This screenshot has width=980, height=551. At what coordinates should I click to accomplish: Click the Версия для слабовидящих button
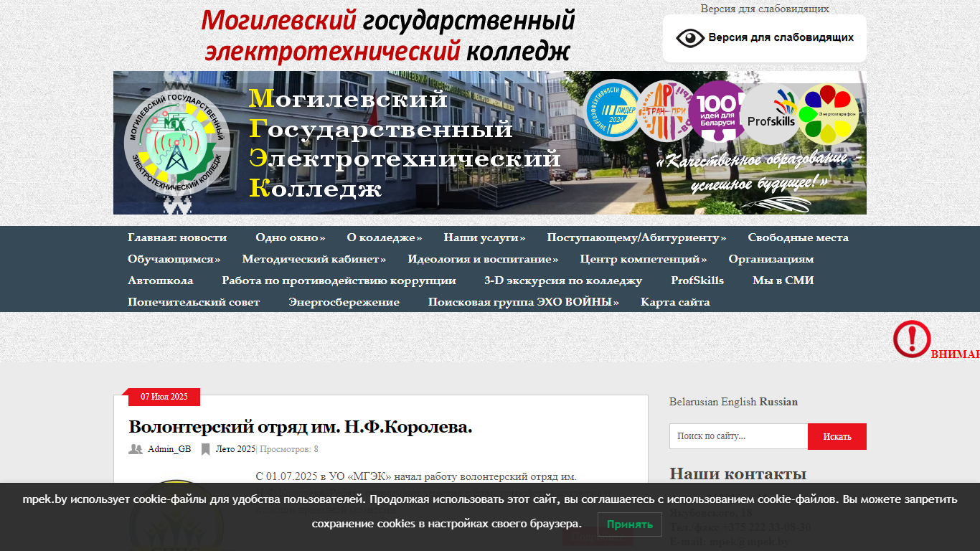click(x=765, y=38)
